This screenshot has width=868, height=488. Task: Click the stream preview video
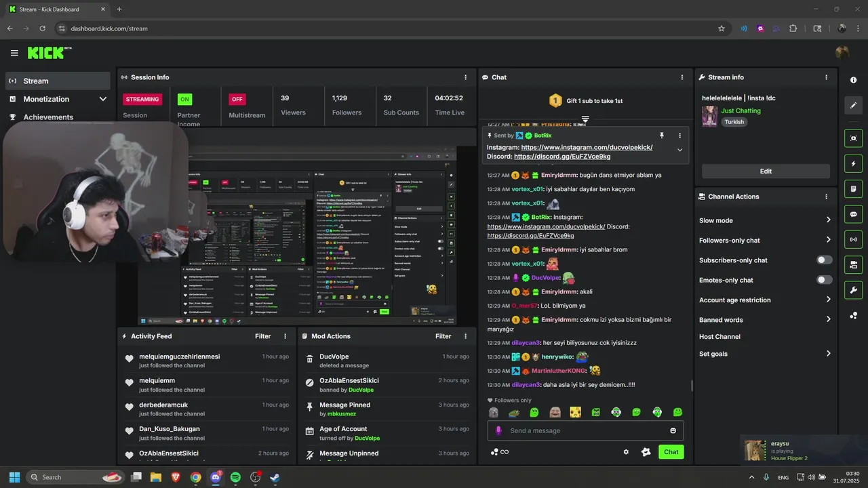pyautogui.click(x=297, y=235)
